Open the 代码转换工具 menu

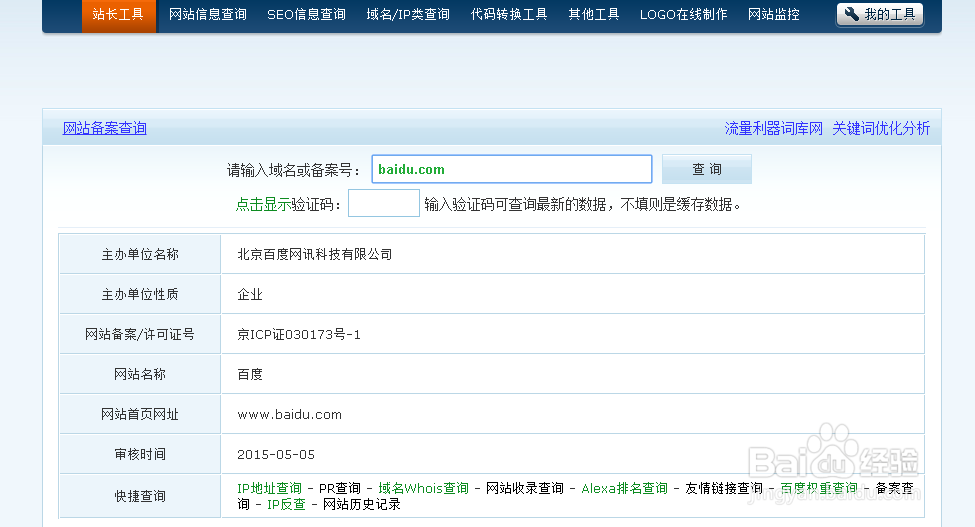pos(509,14)
